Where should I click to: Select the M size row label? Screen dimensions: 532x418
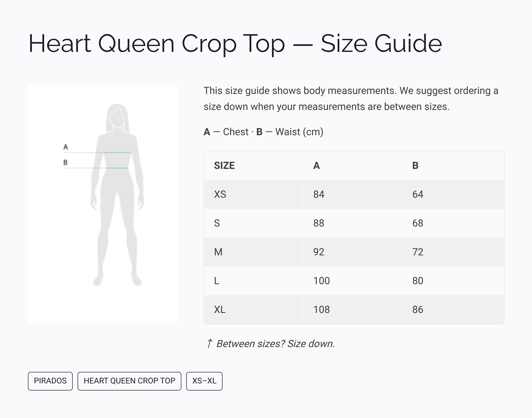(x=218, y=252)
